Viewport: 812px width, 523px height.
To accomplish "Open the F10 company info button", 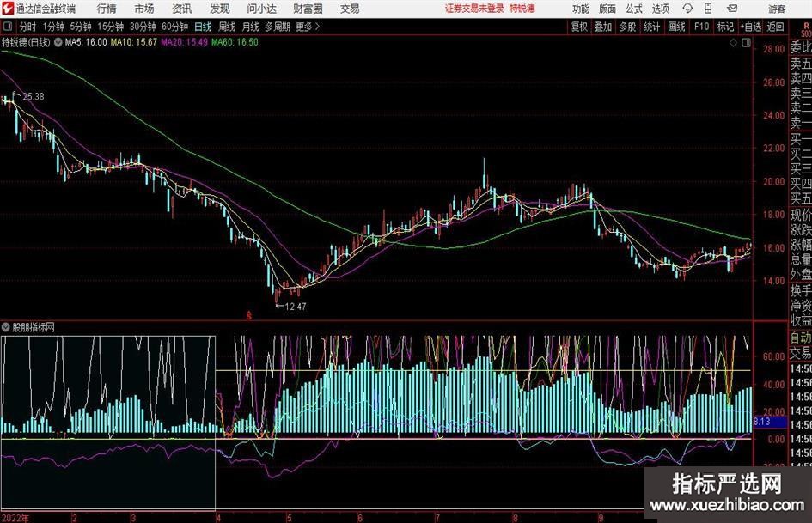I will (701, 27).
